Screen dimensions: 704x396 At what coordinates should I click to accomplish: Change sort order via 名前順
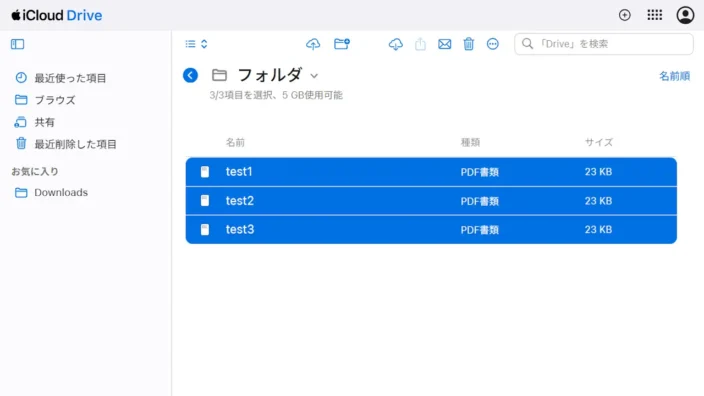pos(674,76)
